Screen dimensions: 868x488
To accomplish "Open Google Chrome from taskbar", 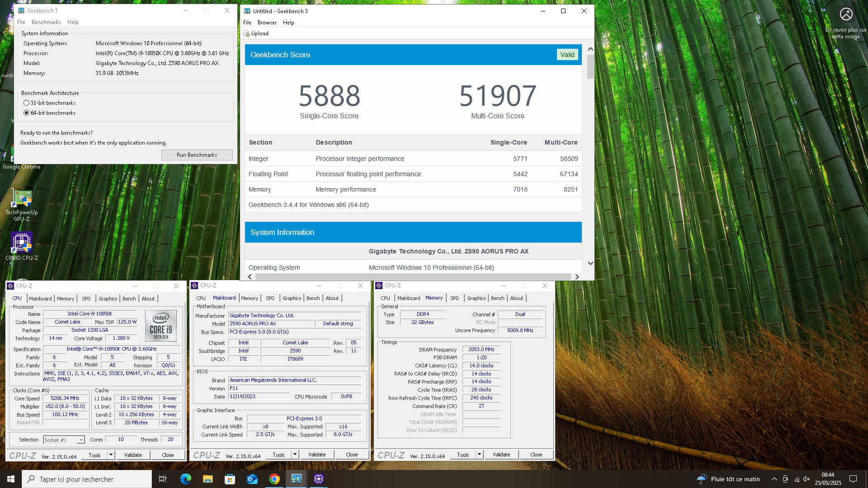I will click(274, 479).
